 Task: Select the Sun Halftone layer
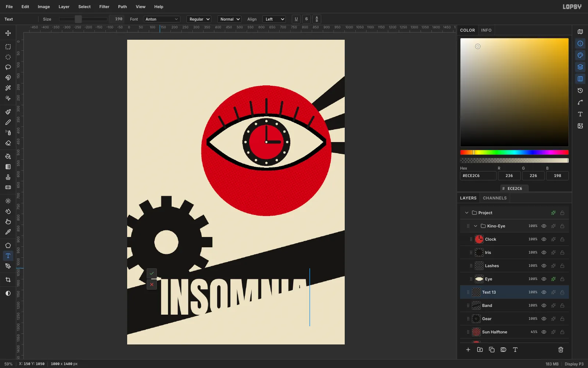click(x=514, y=332)
